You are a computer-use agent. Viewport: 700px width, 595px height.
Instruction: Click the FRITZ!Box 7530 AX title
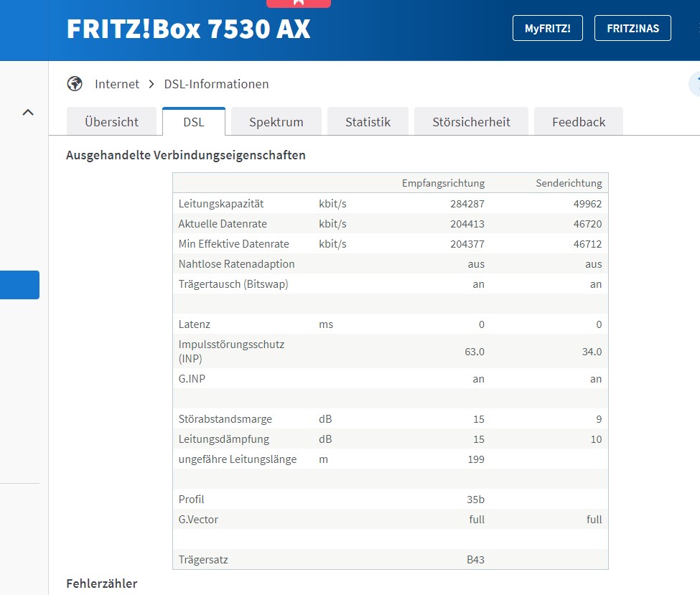(188, 29)
